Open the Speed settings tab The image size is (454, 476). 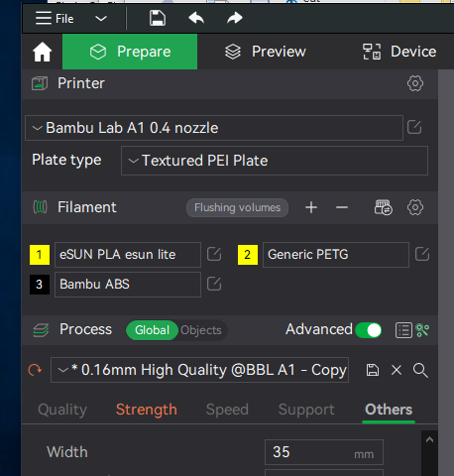(227, 410)
